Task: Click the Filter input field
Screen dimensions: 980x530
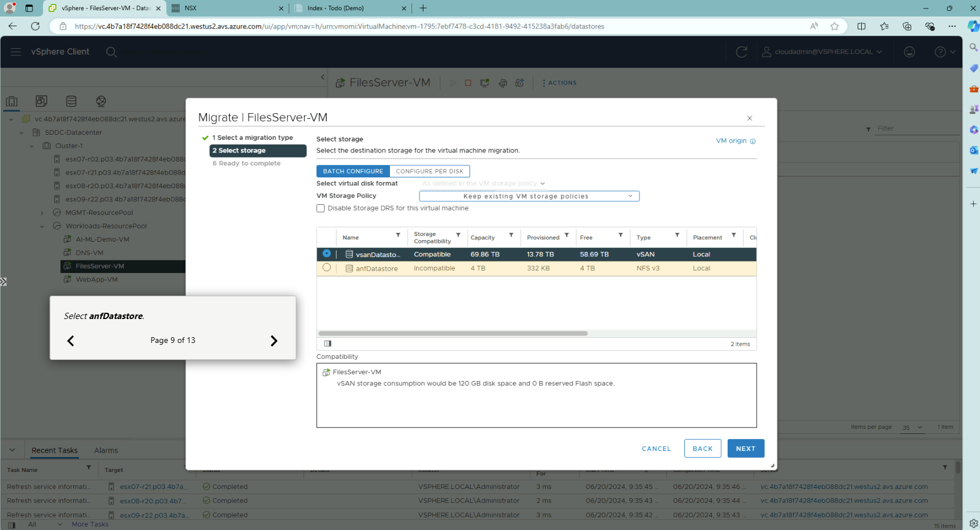Action: coord(916,129)
